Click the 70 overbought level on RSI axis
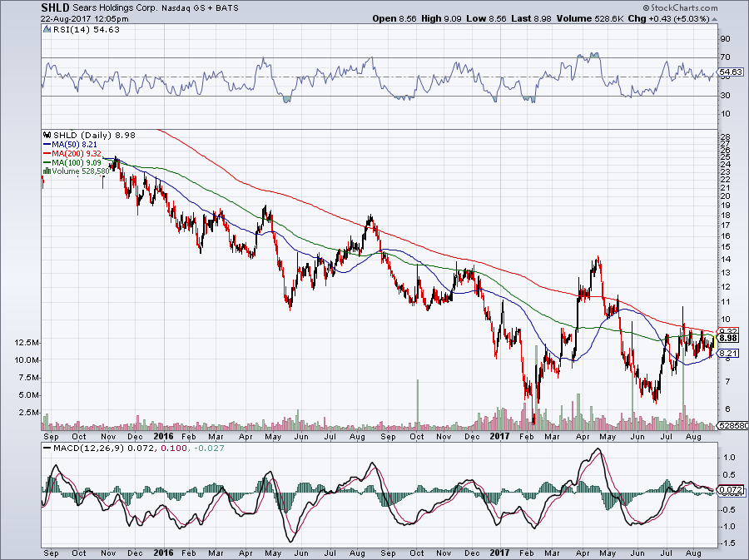Viewport: 749px width, 560px height. (725, 57)
